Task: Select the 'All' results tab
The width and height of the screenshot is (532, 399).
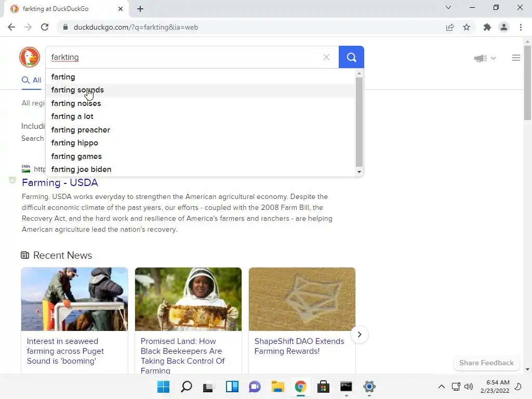Action: pos(32,81)
